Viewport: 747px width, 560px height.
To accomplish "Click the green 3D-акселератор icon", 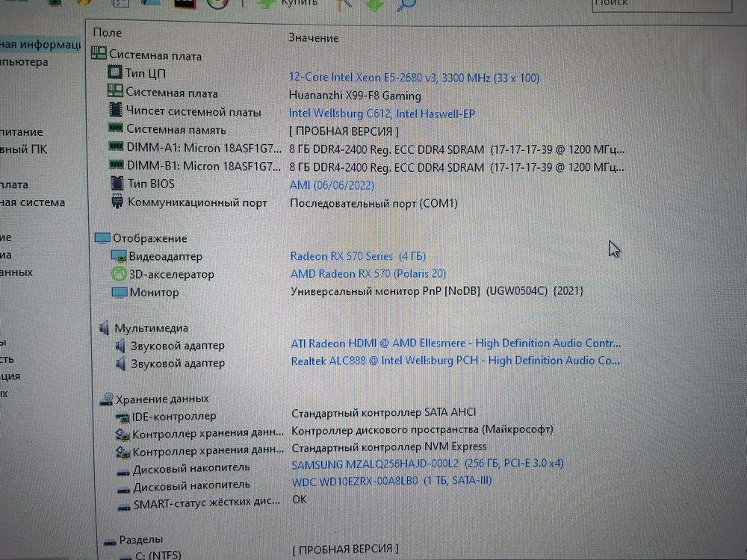I will tap(119, 274).
